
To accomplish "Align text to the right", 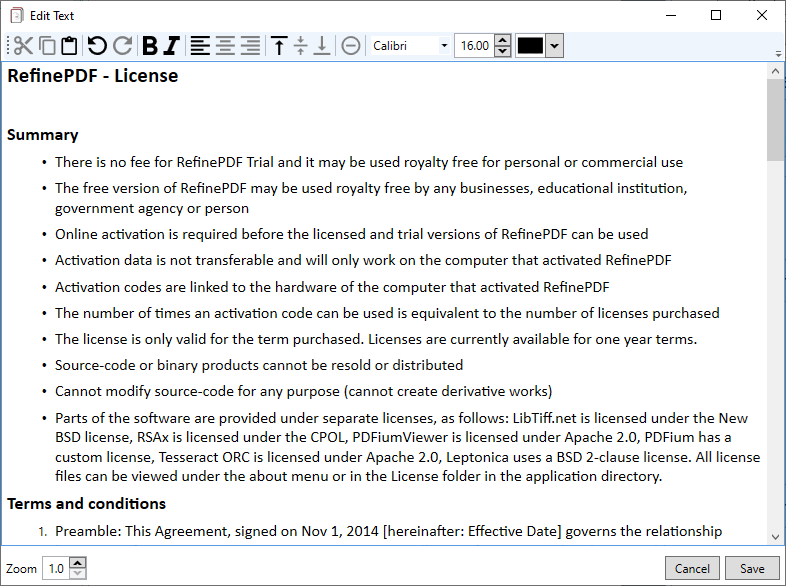I will (250, 46).
